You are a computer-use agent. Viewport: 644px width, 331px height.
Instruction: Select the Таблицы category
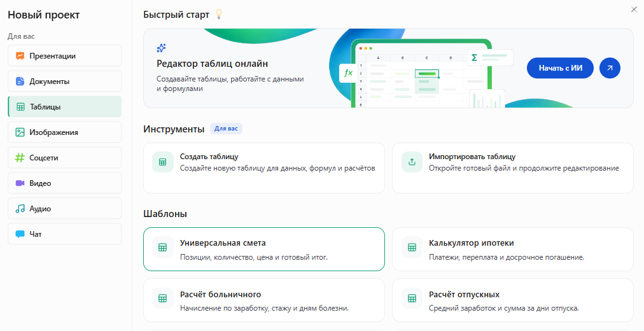64,106
